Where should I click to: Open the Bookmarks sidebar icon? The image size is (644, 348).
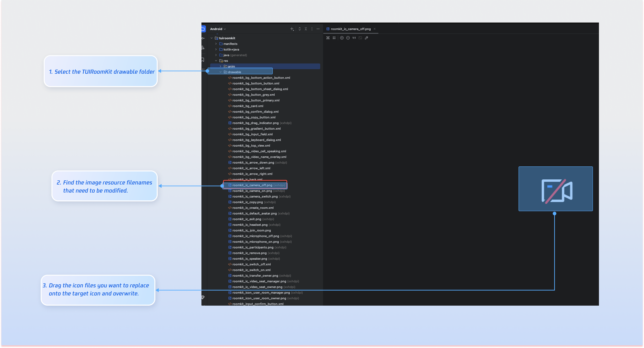(x=203, y=60)
